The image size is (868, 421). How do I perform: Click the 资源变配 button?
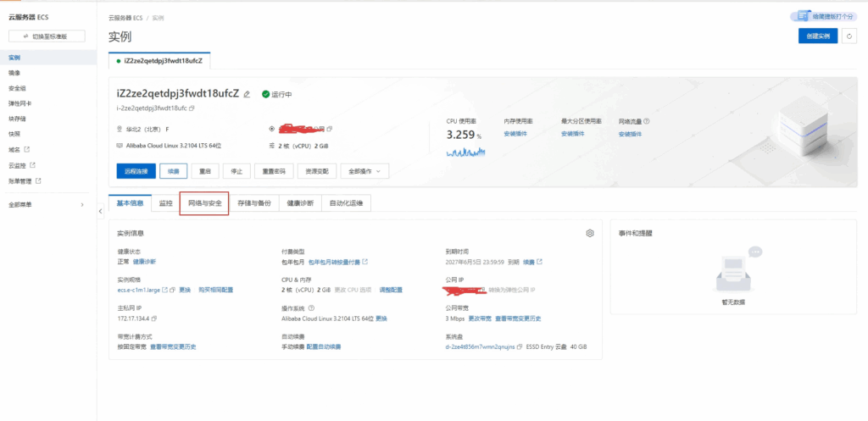click(x=317, y=171)
